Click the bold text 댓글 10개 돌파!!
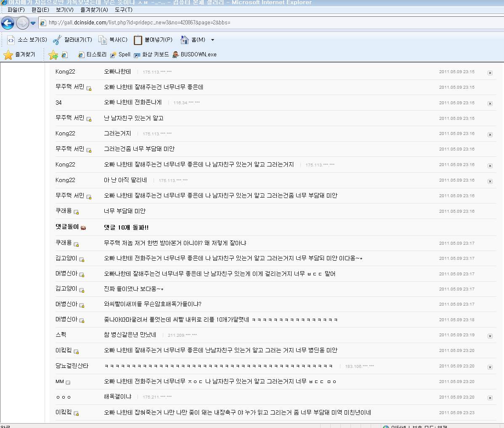Viewport: 504px width, 428px height. pyautogui.click(x=126, y=227)
